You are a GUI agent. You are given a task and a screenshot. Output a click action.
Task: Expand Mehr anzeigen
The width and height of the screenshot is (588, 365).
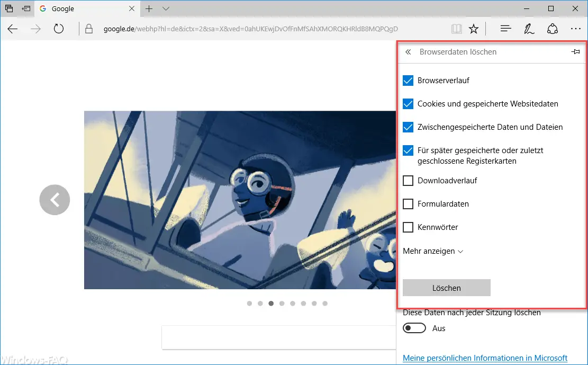tap(433, 251)
